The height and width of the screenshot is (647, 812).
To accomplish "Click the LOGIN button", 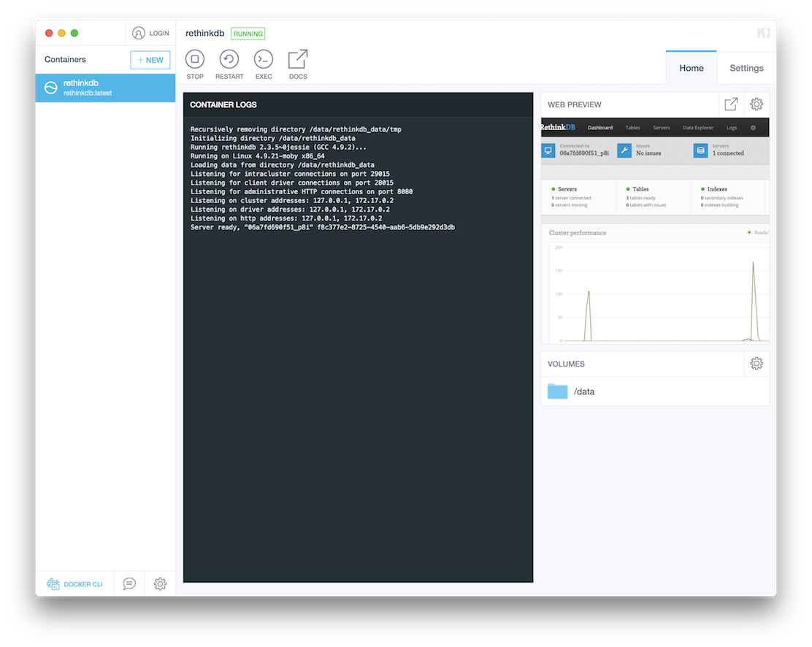I will [x=150, y=32].
